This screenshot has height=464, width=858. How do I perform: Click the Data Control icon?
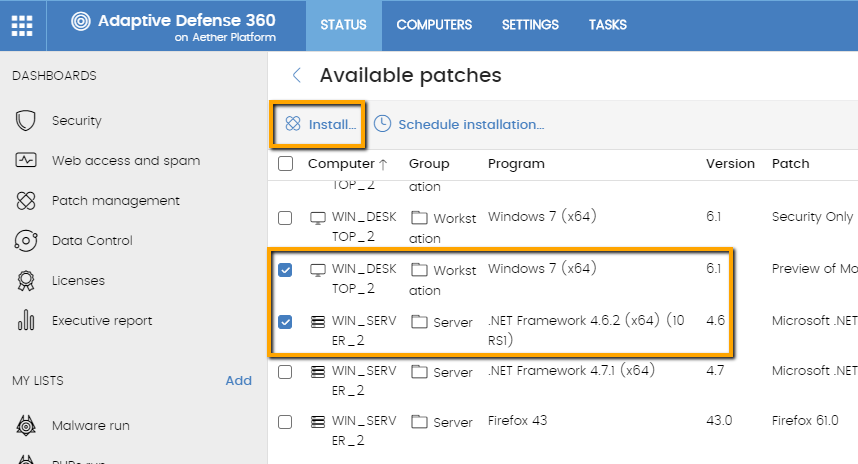(x=26, y=241)
